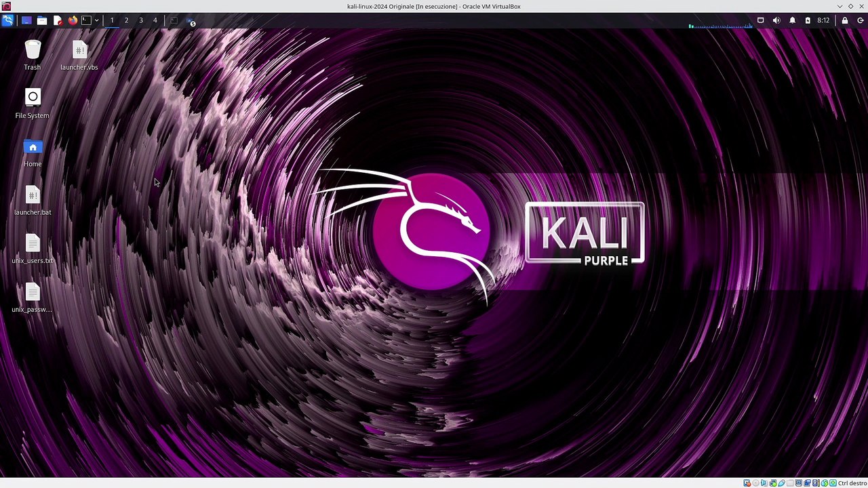Select the Home folder icon

pos(33,152)
